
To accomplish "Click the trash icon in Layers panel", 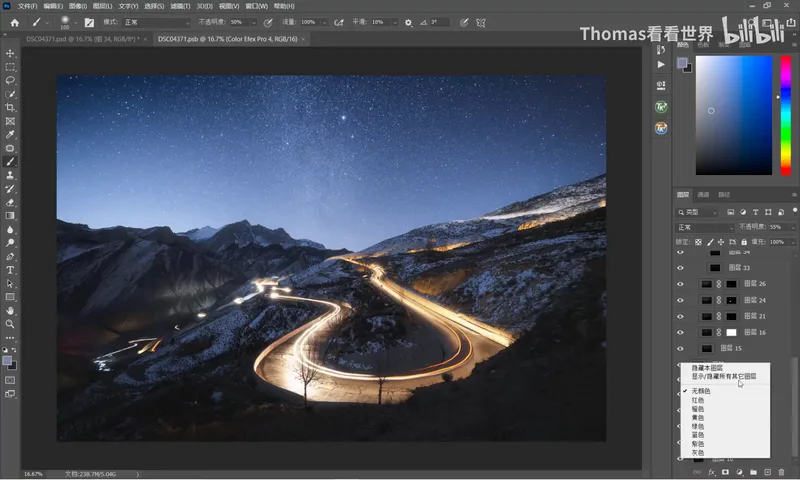I will click(x=781, y=472).
